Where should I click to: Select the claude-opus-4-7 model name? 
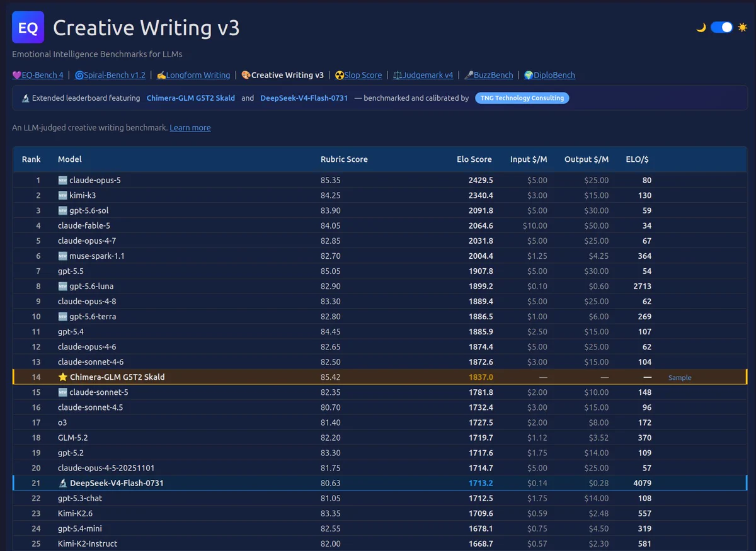[x=87, y=241]
